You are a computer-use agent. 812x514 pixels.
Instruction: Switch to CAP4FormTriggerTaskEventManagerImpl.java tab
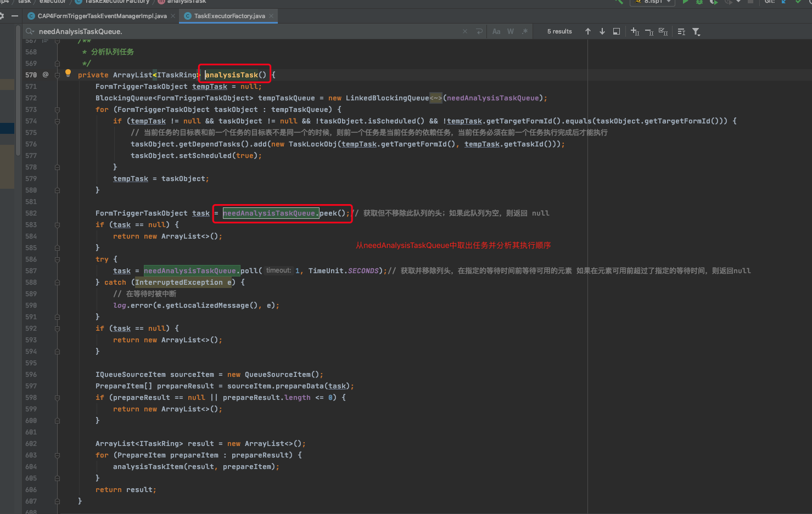coord(102,16)
